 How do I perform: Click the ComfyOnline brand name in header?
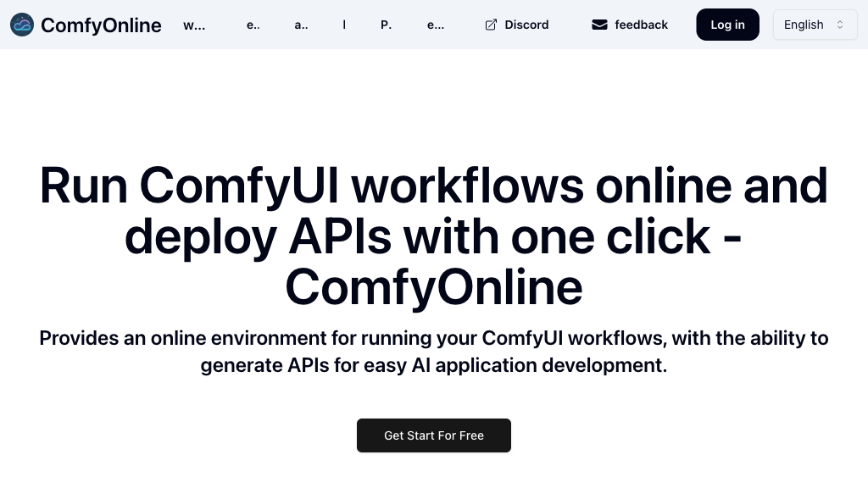[x=101, y=25]
